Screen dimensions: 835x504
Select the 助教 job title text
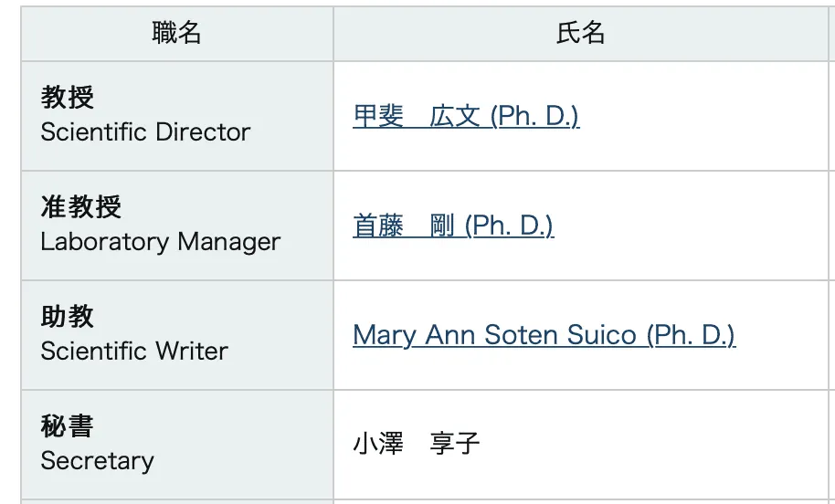[x=68, y=317]
